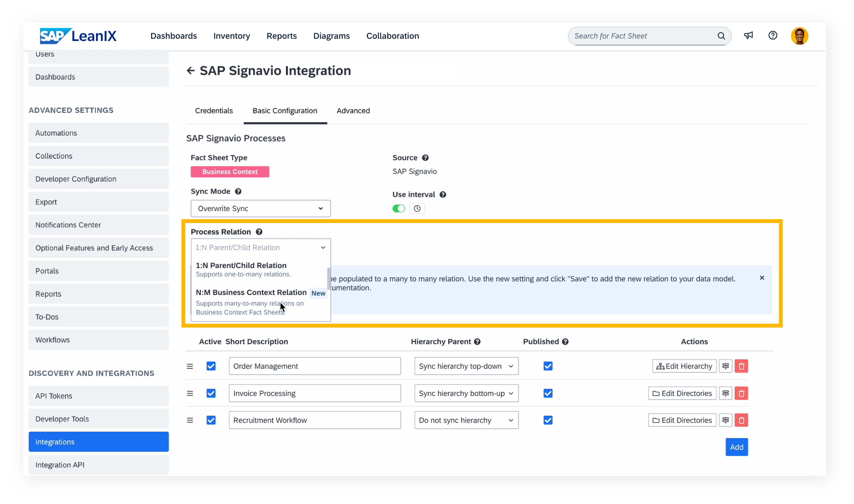This screenshot has width=854, height=504.
Task: Click the mapping icon in Invoice Processing row
Action: coord(725,393)
